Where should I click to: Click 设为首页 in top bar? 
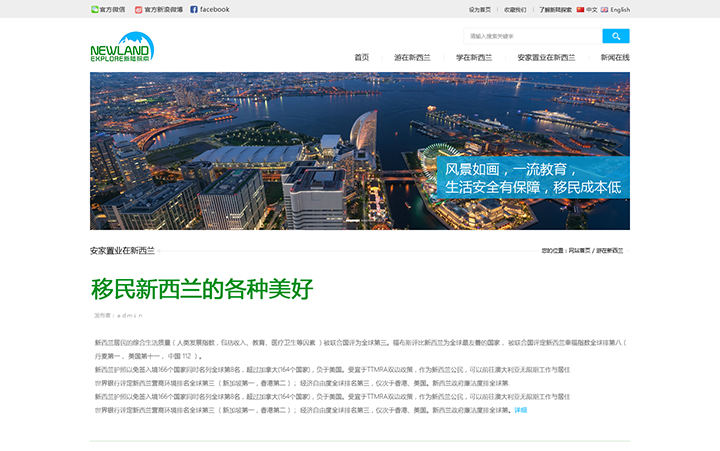480,10
